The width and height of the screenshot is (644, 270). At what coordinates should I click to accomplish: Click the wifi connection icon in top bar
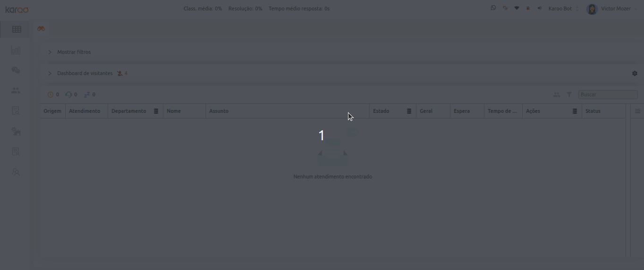[517, 8]
